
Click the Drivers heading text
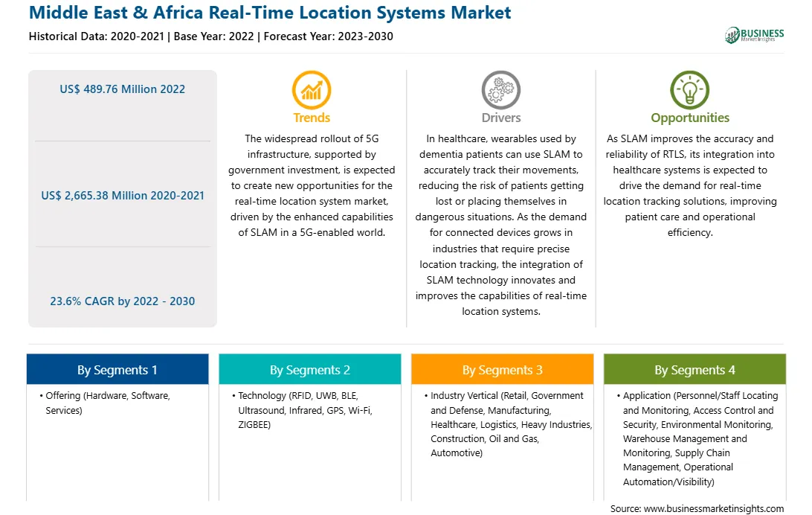click(500, 118)
